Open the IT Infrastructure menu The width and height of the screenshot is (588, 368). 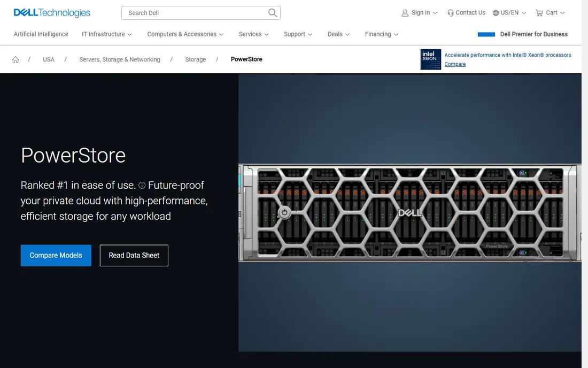click(107, 34)
